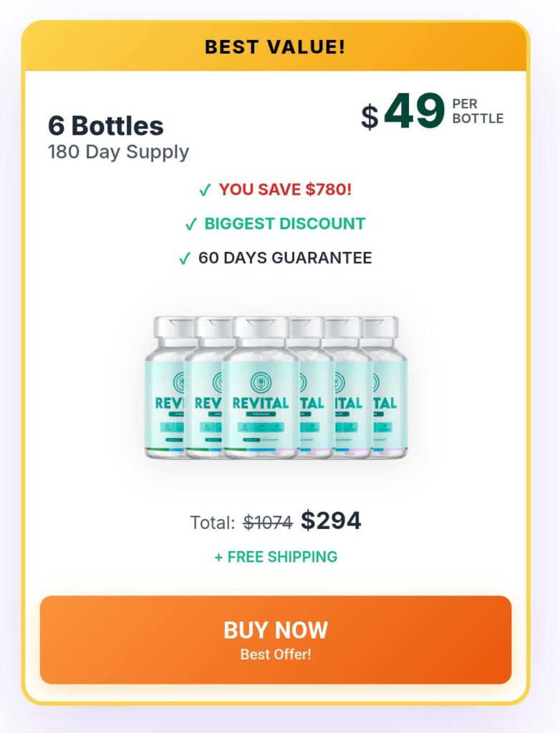This screenshot has height=733, width=560.
Task: Click the PER BOTTLE label
Action: (477, 112)
